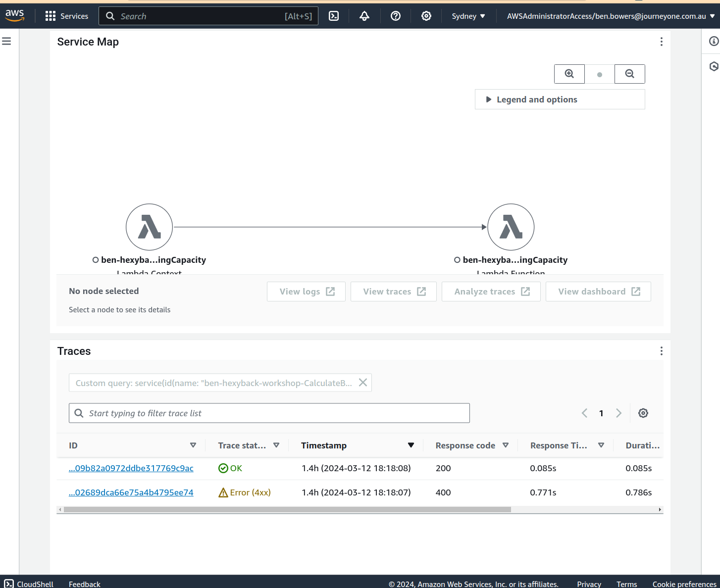Open the Terms footer link
The height and width of the screenshot is (588, 720).
[627, 584]
